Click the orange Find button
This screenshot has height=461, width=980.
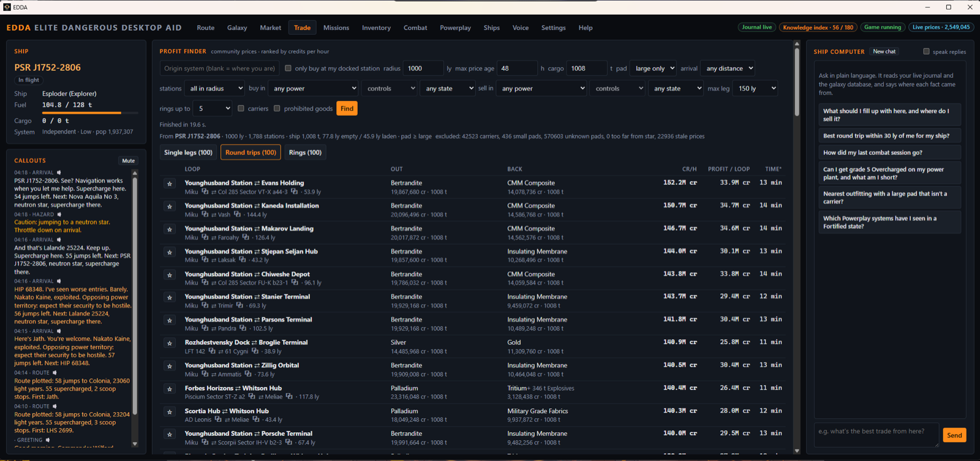[347, 108]
